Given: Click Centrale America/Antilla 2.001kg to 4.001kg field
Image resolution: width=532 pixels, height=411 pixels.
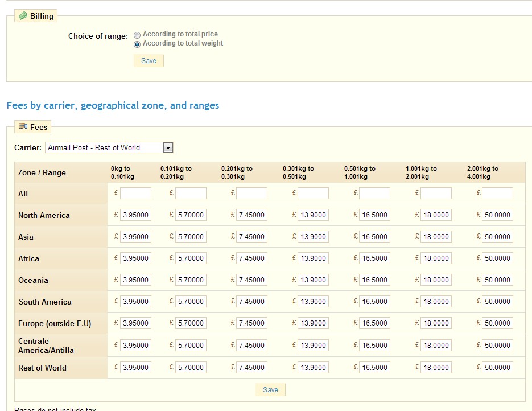Looking at the screenshot, I should (x=497, y=346).
